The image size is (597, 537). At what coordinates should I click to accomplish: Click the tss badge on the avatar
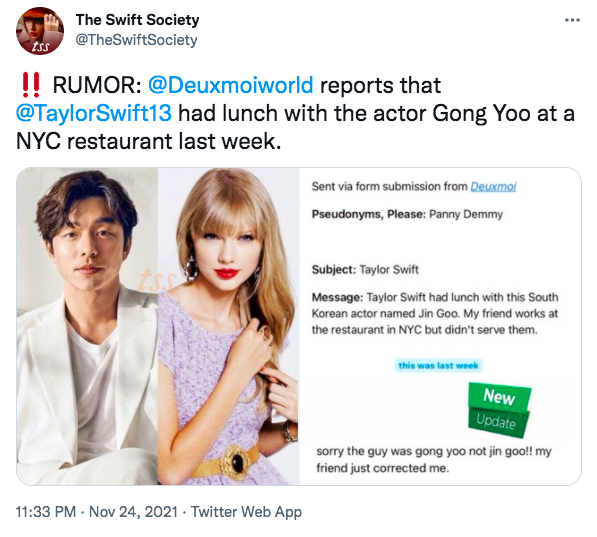[x=40, y=47]
